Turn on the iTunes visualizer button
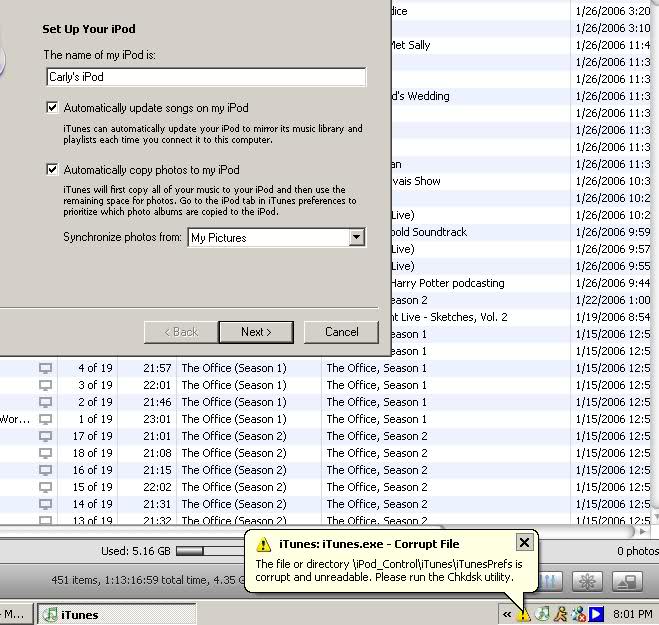Image resolution: width=659 pixels, height=625 pixels. (587, 581)
